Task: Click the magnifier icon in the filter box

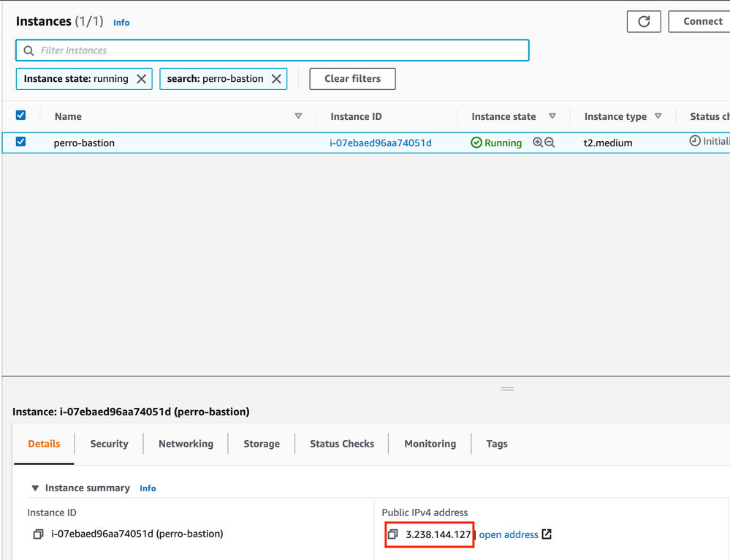Action: (x=28, y=50)
